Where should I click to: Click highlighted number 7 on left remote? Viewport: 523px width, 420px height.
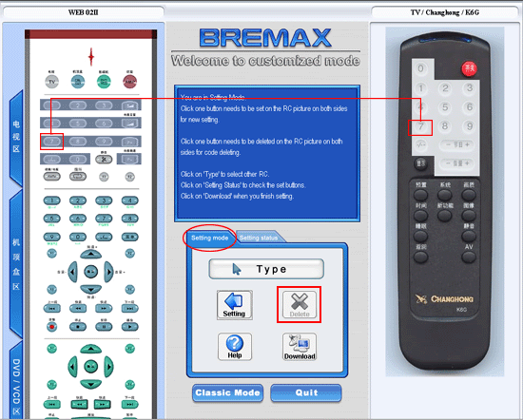[51, 142]
